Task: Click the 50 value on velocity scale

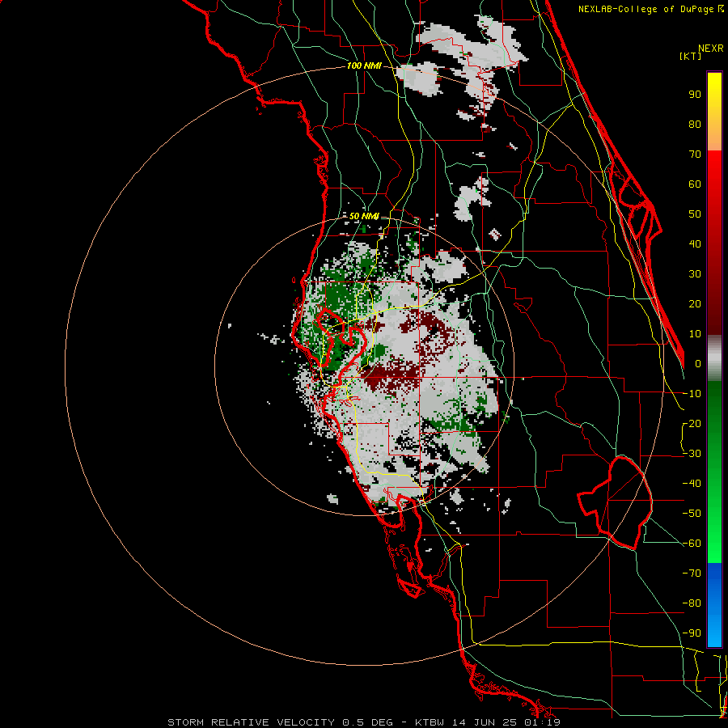Action: click(695, 214)
